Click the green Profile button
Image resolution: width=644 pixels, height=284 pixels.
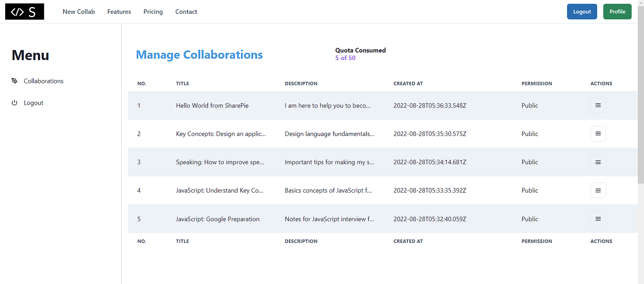617,12
